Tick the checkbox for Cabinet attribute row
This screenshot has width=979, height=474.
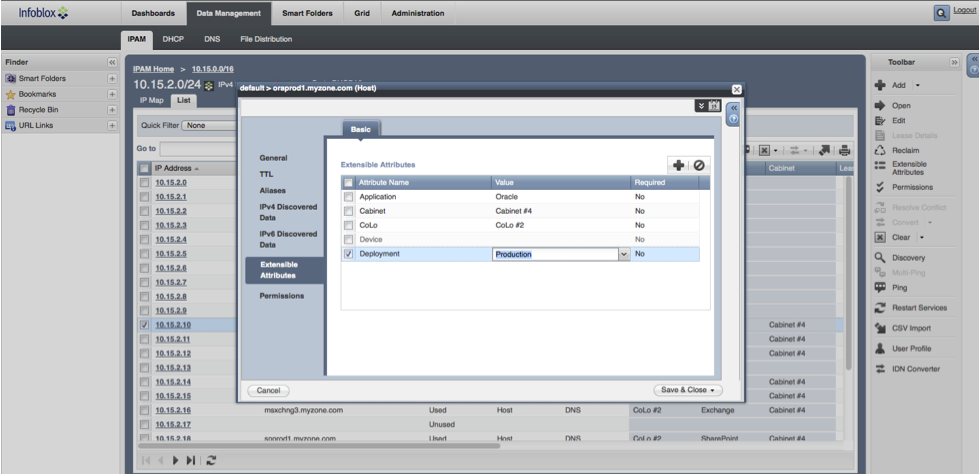pos(349,211)
